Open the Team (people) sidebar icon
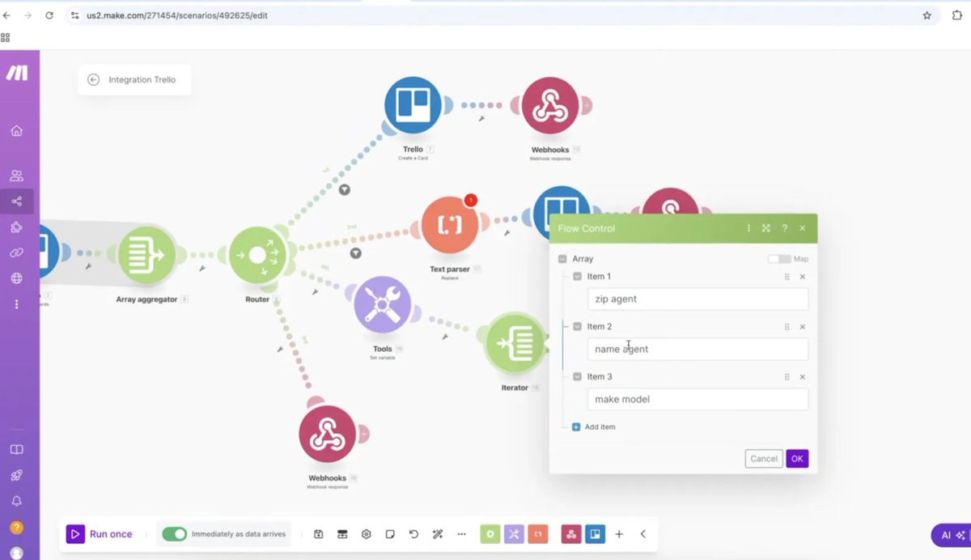 click(17, 176)
